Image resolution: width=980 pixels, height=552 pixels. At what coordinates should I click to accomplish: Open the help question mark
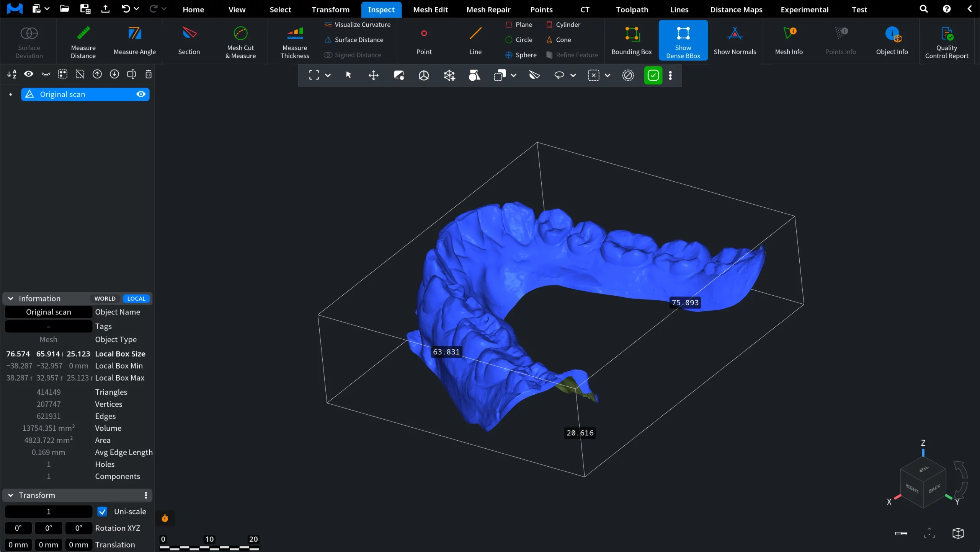(947, 9)
